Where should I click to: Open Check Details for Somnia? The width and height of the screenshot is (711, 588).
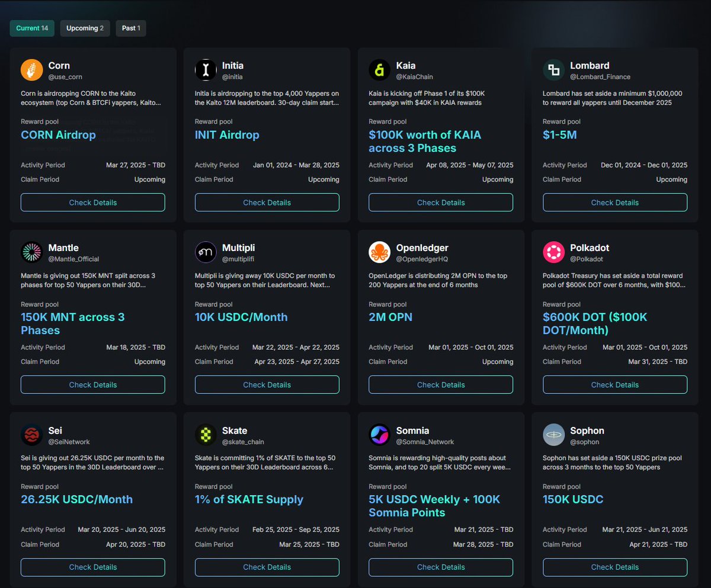(x=441, y=567)
